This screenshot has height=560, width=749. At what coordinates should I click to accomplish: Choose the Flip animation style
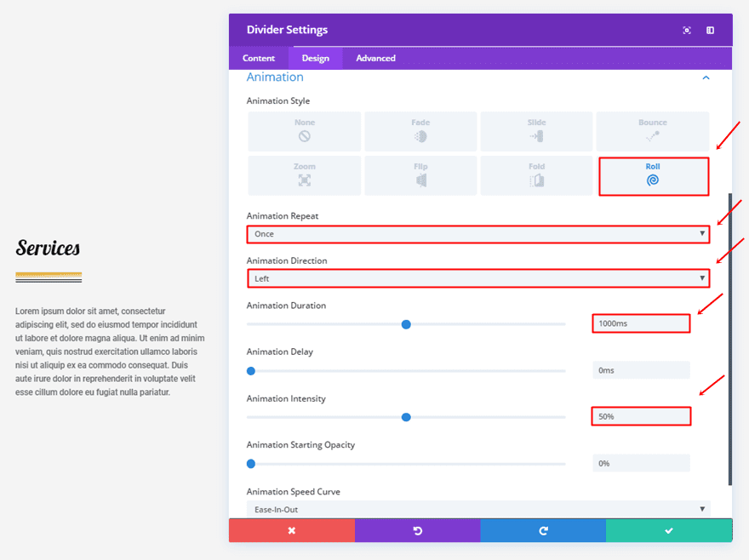(420, 175)
